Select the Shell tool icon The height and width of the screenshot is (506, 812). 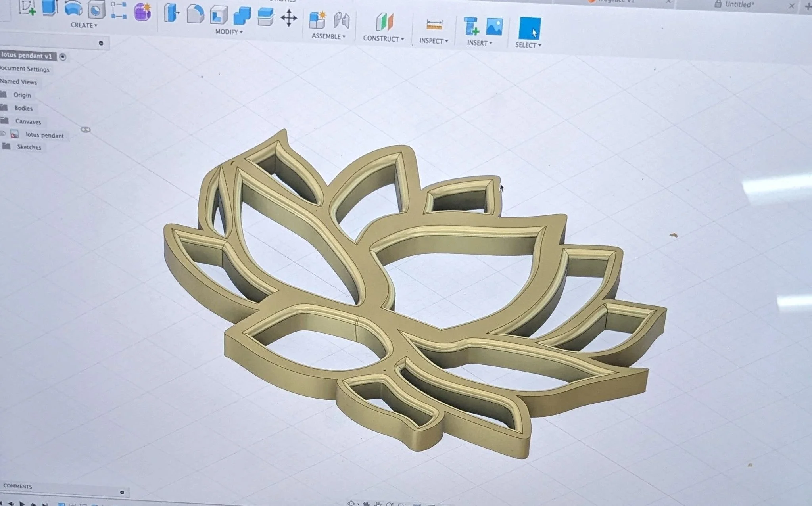tap(219, 15)
